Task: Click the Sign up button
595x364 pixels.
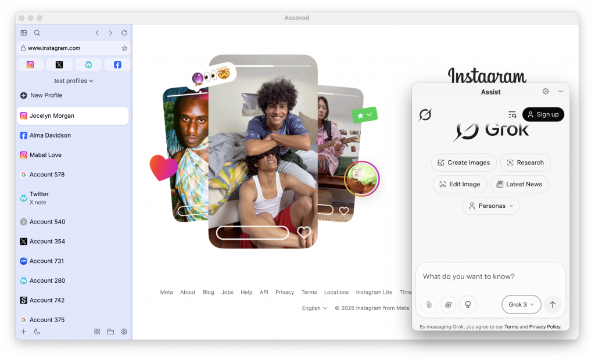Action: pos(543,114)
